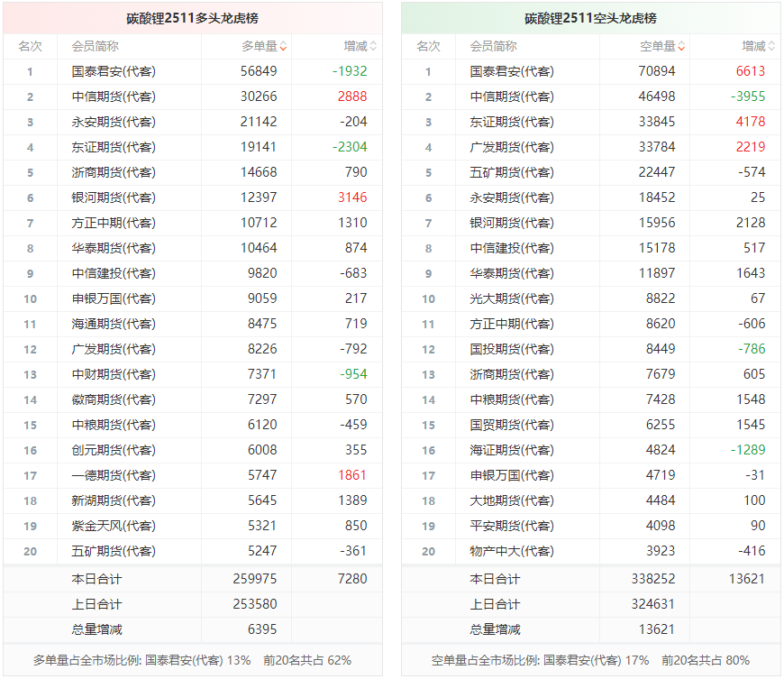Click 中信期货(代客) in long table
This screenshot has width=784, height=679.
click(x=114, y=96)
